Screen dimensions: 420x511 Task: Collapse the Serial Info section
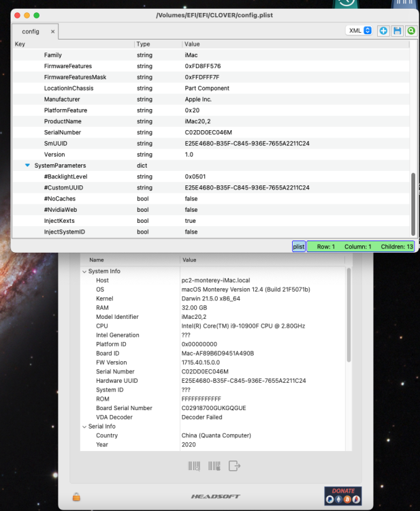pos(84,427)
